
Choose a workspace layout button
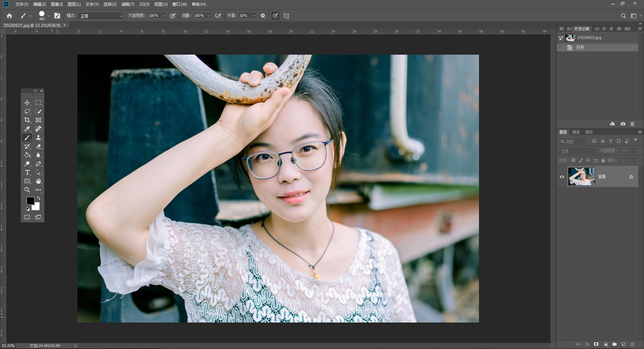pyautogui.click(x=634, y=16)
